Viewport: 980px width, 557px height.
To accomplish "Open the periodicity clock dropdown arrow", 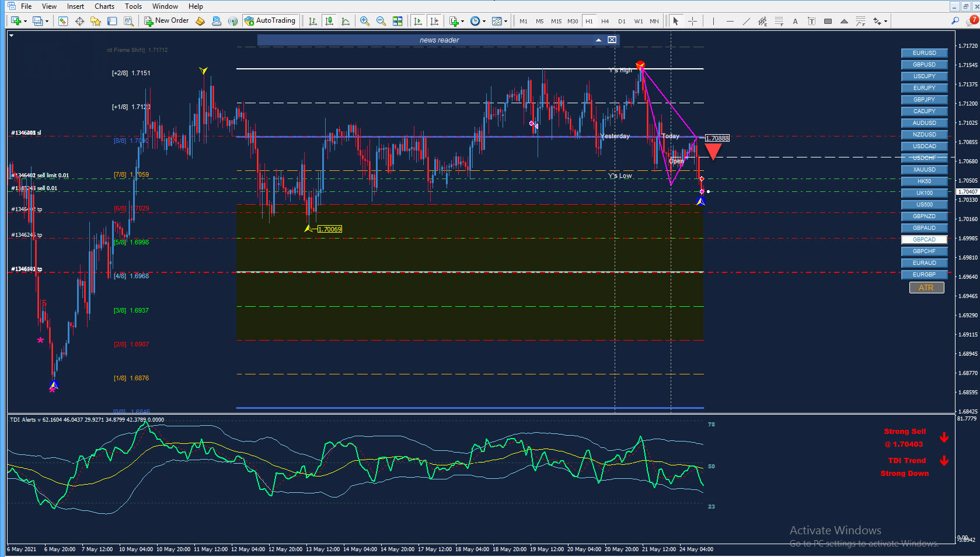I will [484, 22].
